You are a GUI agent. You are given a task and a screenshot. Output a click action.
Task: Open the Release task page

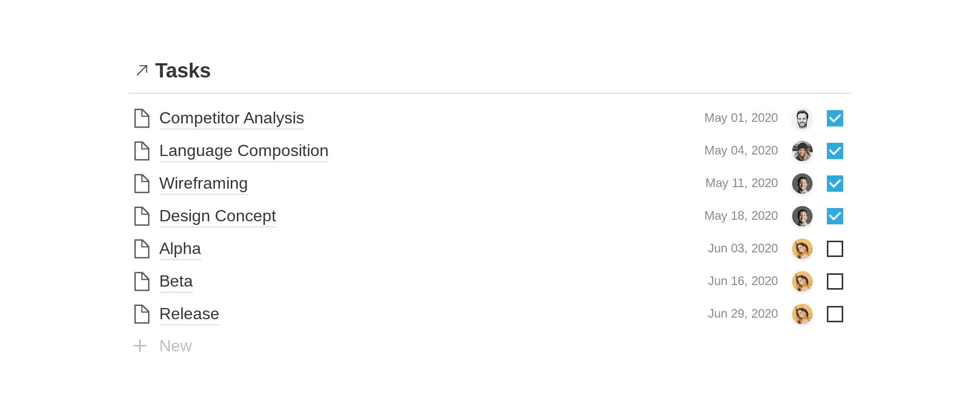pos(189,314)
